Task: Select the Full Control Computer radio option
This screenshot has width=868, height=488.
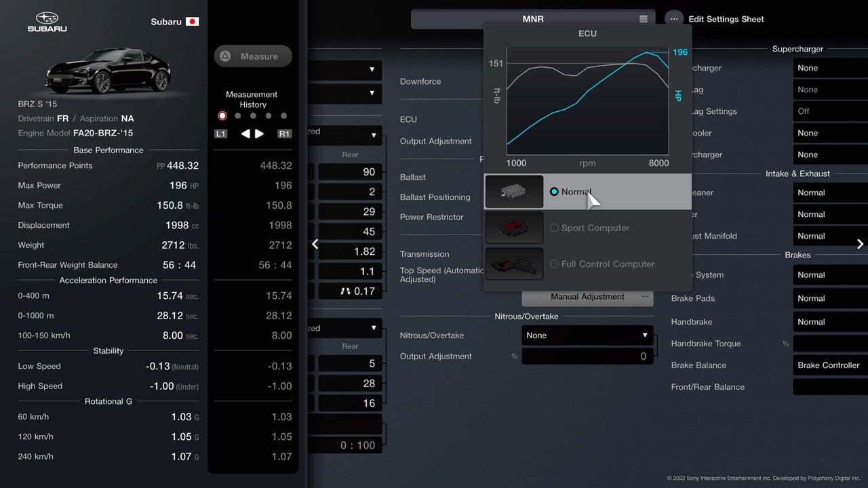Action: 554,264
